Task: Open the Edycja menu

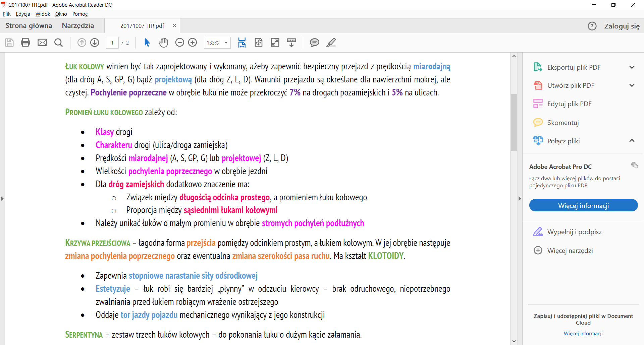Action: pyautogui.click(x=23, y=14)
